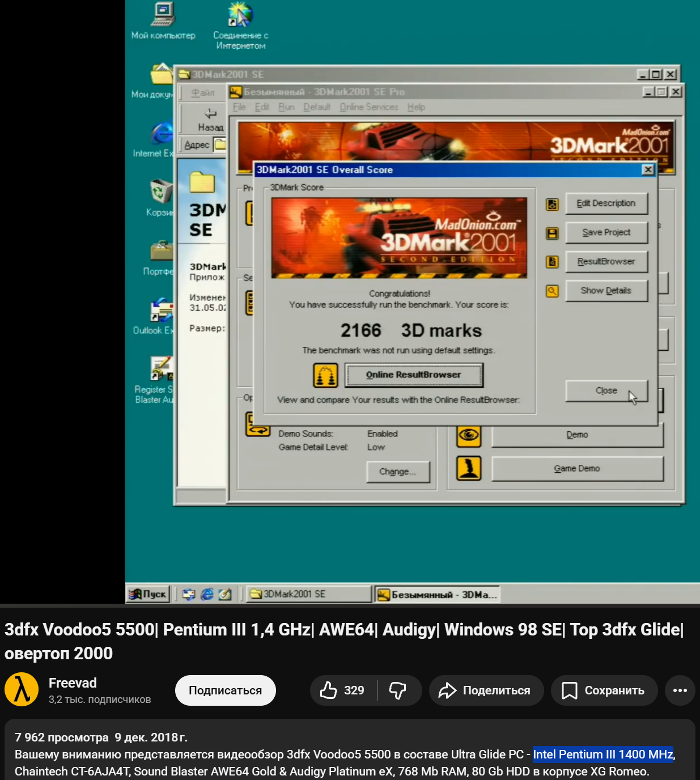Viewport: 700px width, 780px height.
Task: Open the File menu in 3DMark2001
Action: pyautogui.click(x=239, y=107)
